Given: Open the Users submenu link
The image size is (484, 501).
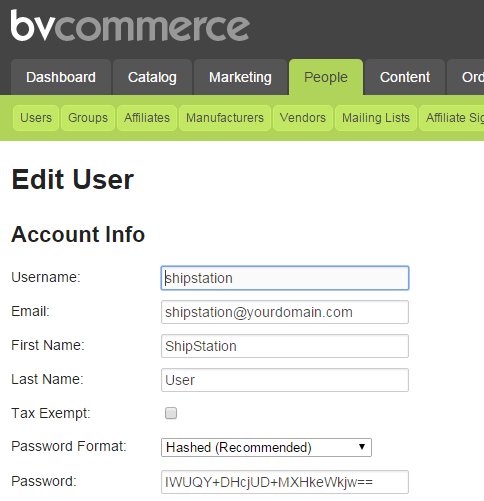Looking at the screenshot, I should [x=36, y=118].
